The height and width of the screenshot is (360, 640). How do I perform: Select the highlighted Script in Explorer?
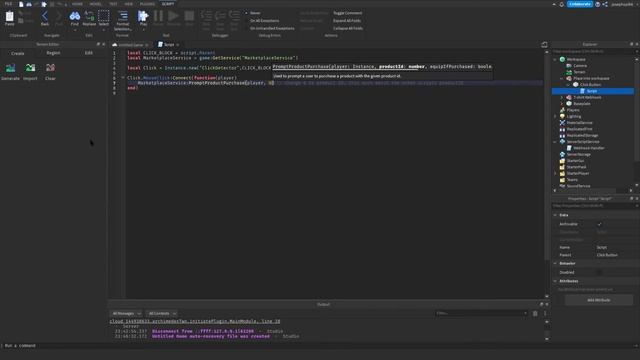pyautogui.click(x=593, y=91)
